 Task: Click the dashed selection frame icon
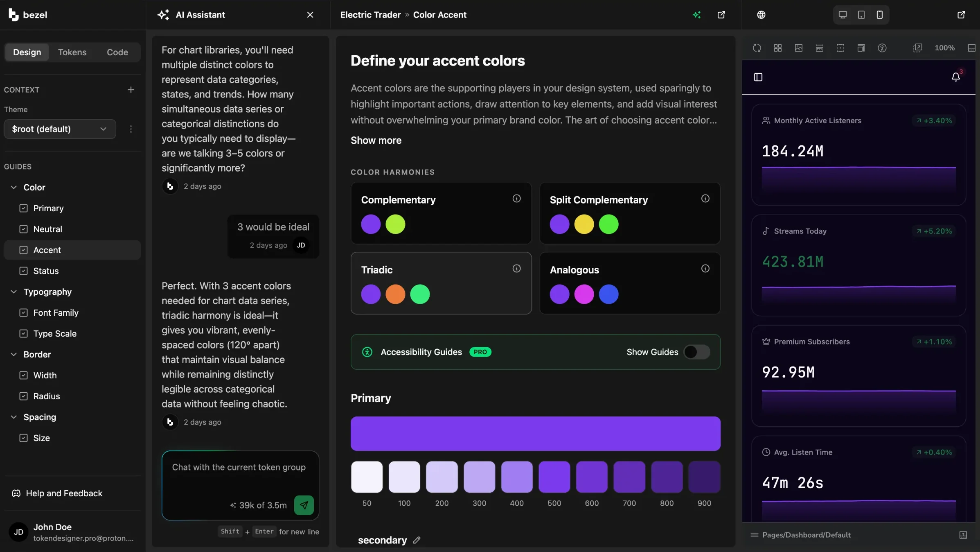tap(840, 48)
